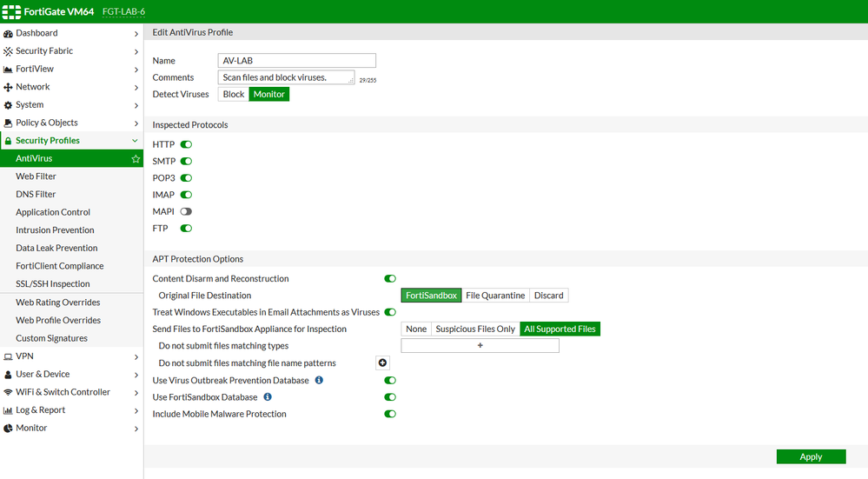Viewport: 868px width, 479px height.
Task: Disable FTP protocol inspection
Action: tap(186, 228)
